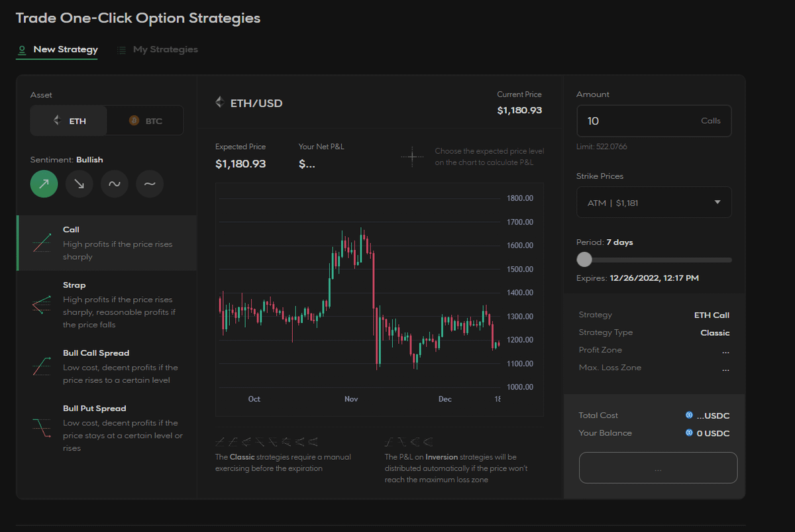Click the dropdown arrow beside ATM $1,181
This screenshot has width=795, height=532.
717,202
